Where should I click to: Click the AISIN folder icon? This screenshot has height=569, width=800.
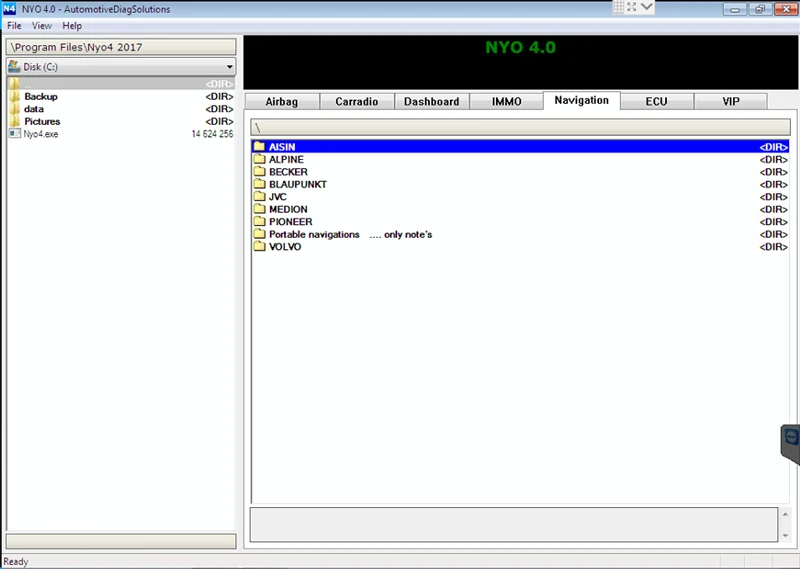tap(260, 146)
